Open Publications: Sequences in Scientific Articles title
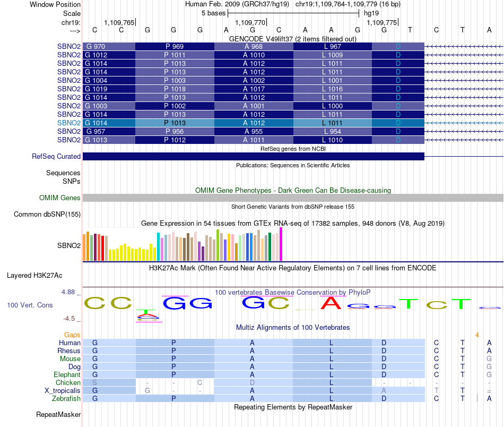 point(293,165)
